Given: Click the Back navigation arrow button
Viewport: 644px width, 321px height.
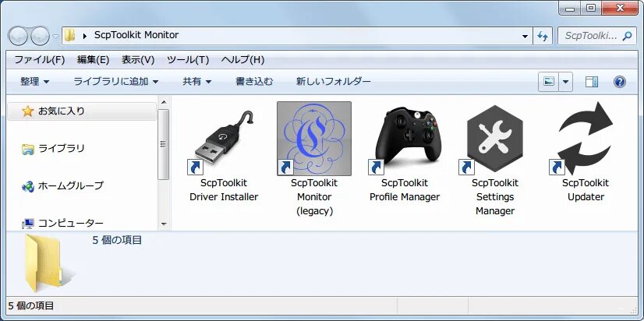Looking at the screenshot, I should tap(18, 36).
